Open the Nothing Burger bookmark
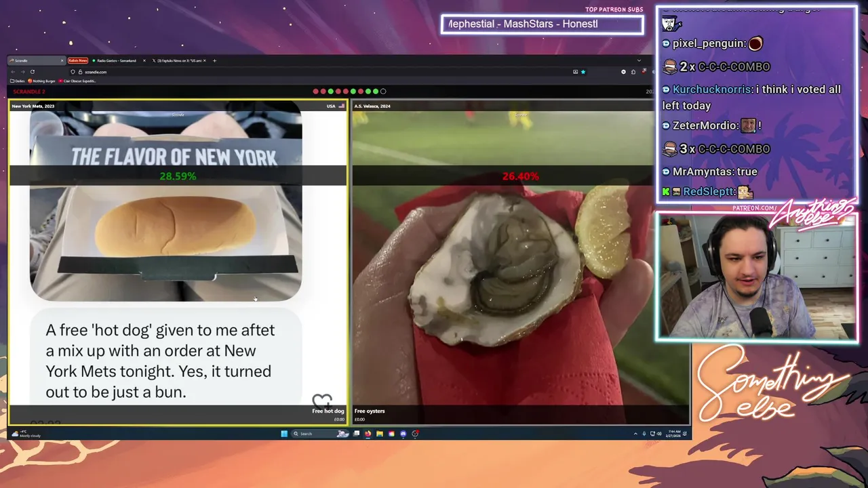 (41, 81)
